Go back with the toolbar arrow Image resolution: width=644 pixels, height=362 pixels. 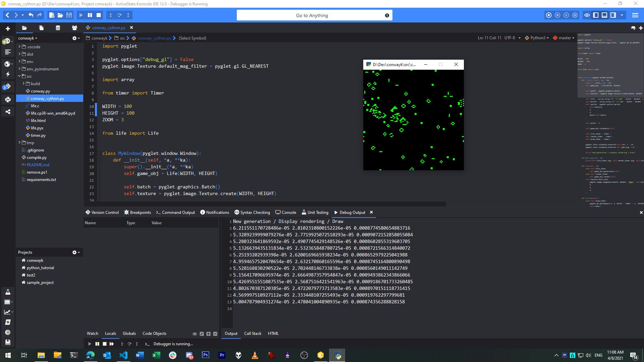tap(7, 15)
